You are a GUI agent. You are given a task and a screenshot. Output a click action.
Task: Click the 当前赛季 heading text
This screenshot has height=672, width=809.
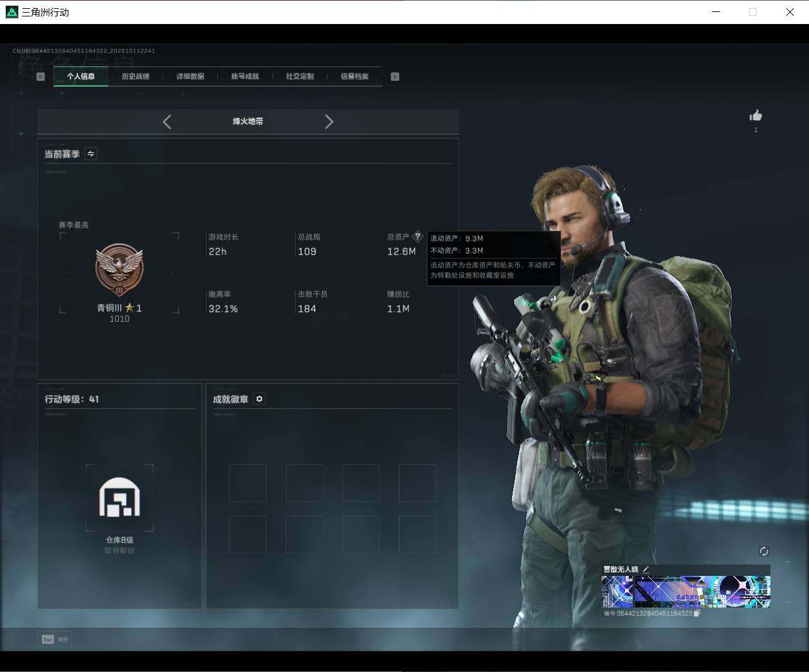point(62,154)
